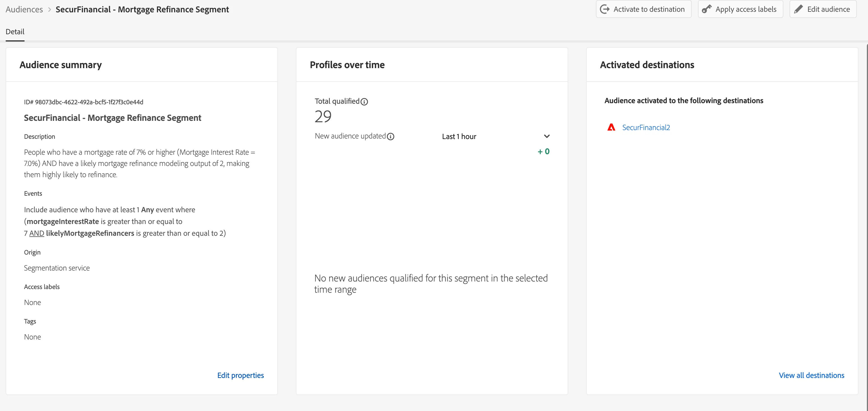Open the Total qualified info icon
Image resolution: width=868 pixels, height=411 pixels.
point(364,101)
